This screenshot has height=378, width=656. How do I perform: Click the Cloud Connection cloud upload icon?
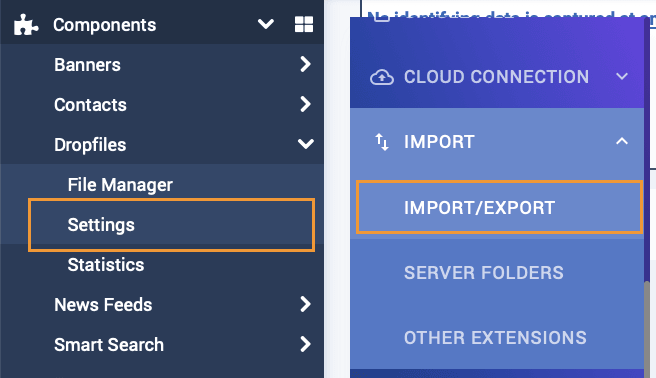(x=382, y=77)
